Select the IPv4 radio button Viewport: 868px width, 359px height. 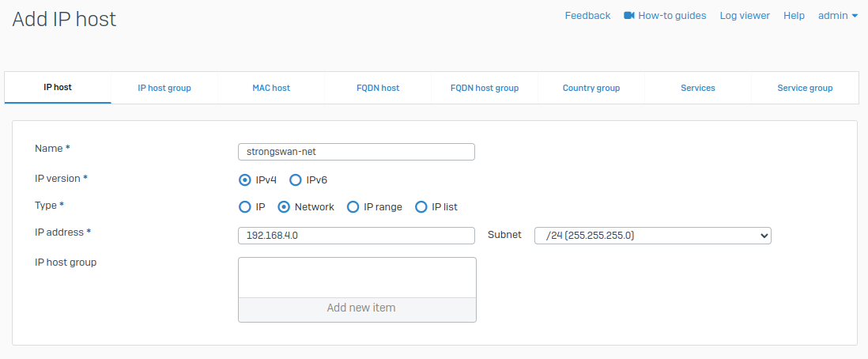tap(245, 179)
